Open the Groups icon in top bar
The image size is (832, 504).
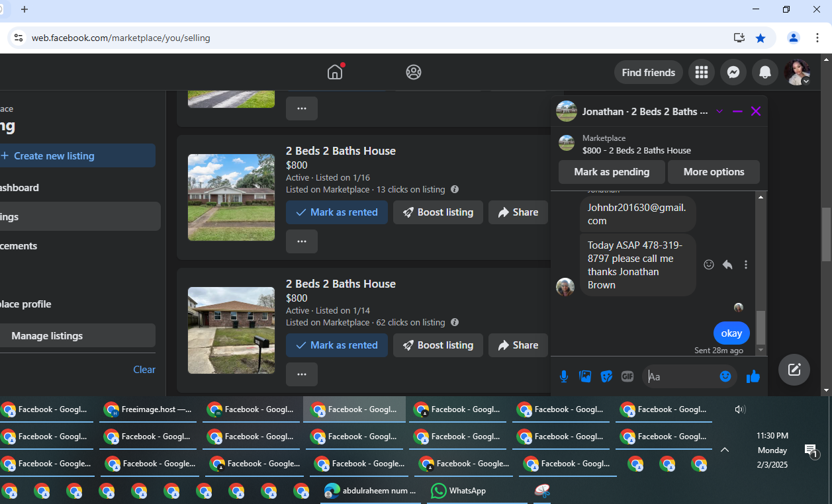click(x=414, y=72)
